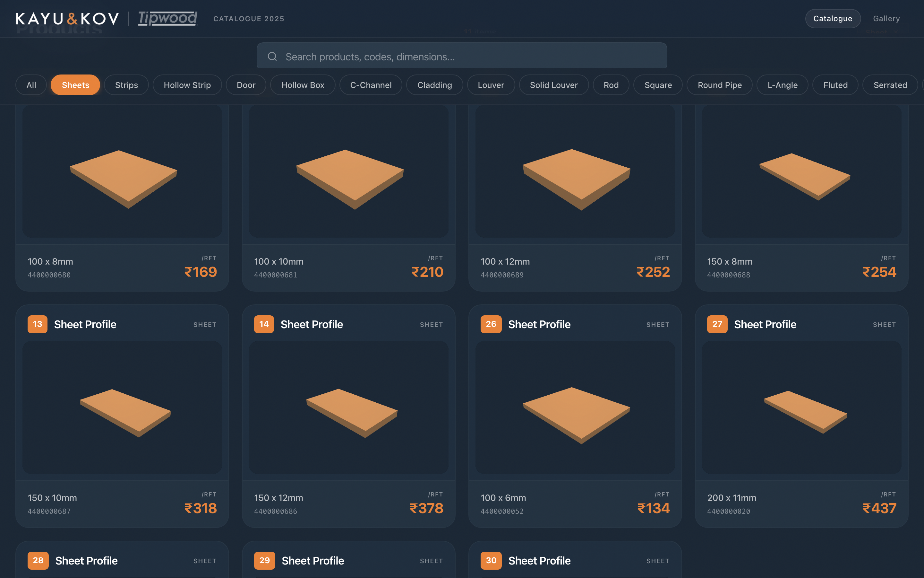This screenshot has width=924, height=578.
Task: Filter by Door category
Action: [246, 85]
